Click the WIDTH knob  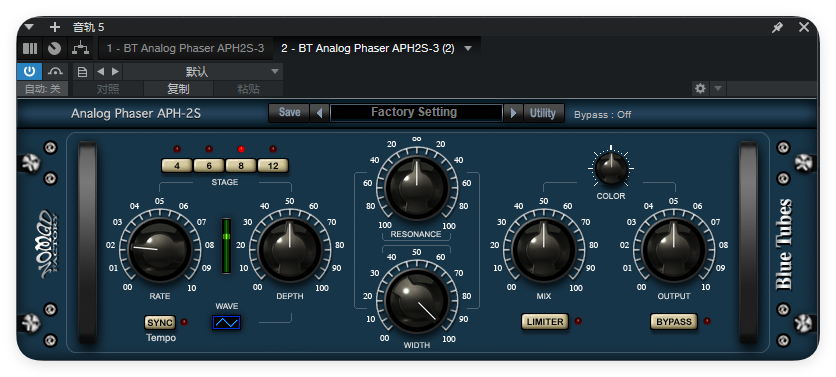(416, 301)
